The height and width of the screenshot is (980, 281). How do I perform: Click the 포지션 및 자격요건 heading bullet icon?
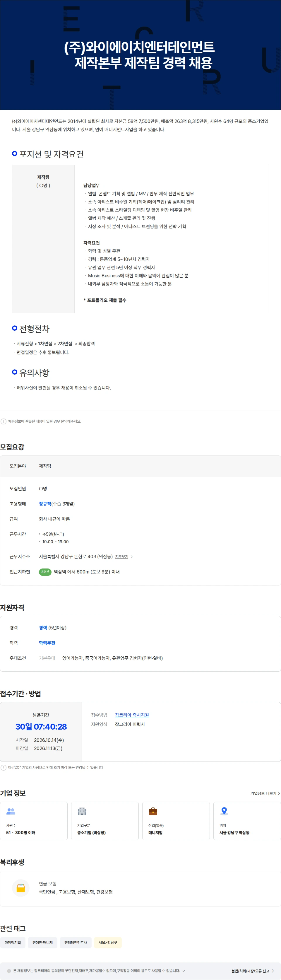pos(14,153)
